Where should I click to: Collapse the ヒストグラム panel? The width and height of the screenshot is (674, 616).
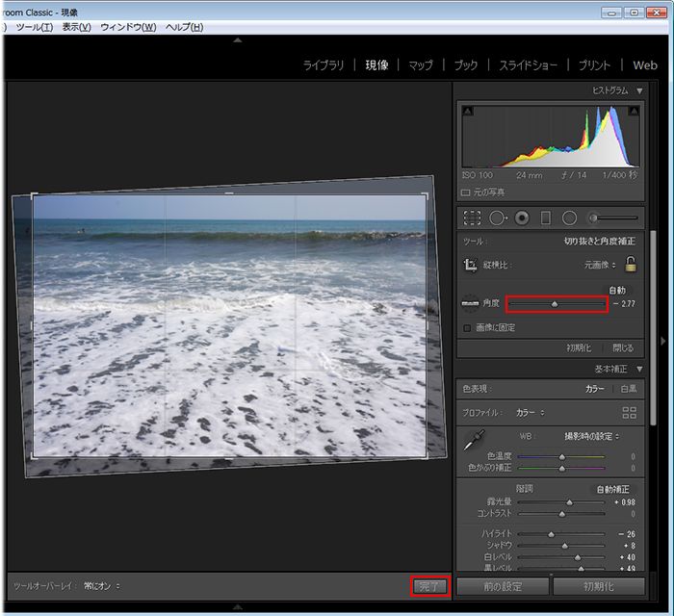coord(639,91)
